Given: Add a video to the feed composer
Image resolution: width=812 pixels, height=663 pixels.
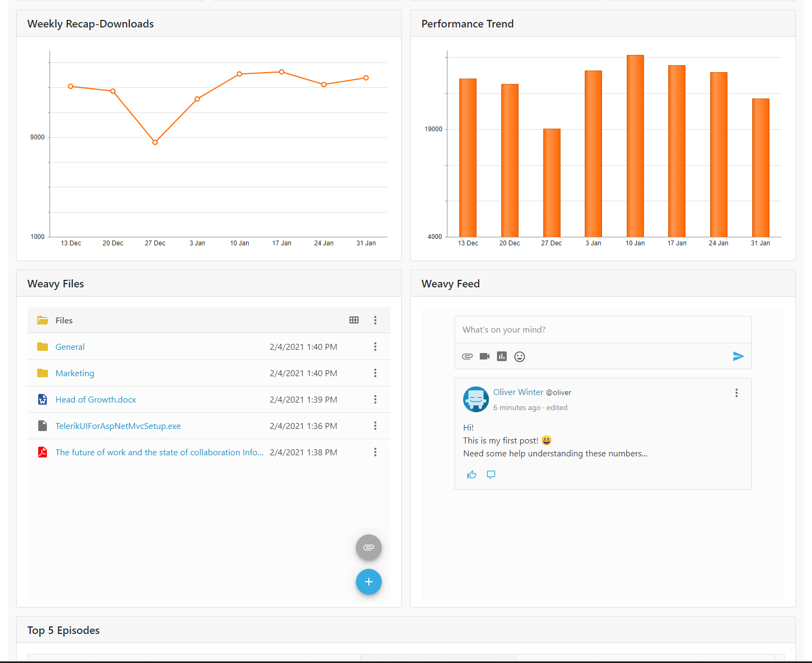Looking at the screenshot, I should click(x=485, y=356).
